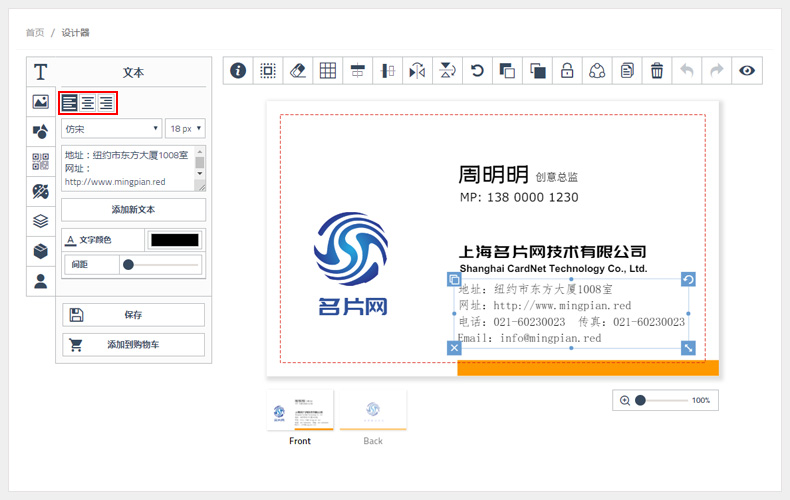This screenshot has height=500, width=790.
Task: Select the Text tool in sidebar
Action: tap(41, 72)
